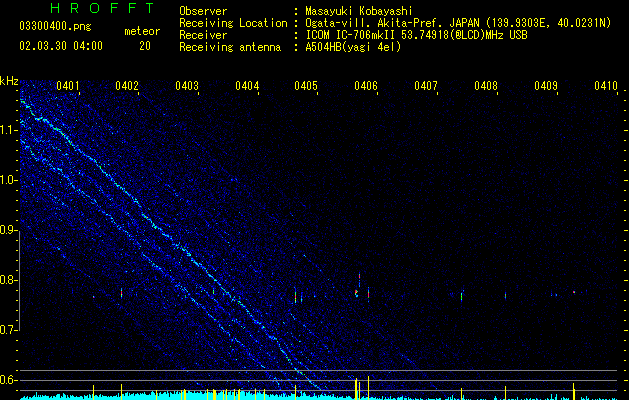629x400 pixels.
Task: Click the 0407 time axis marker
Action: 426,86
